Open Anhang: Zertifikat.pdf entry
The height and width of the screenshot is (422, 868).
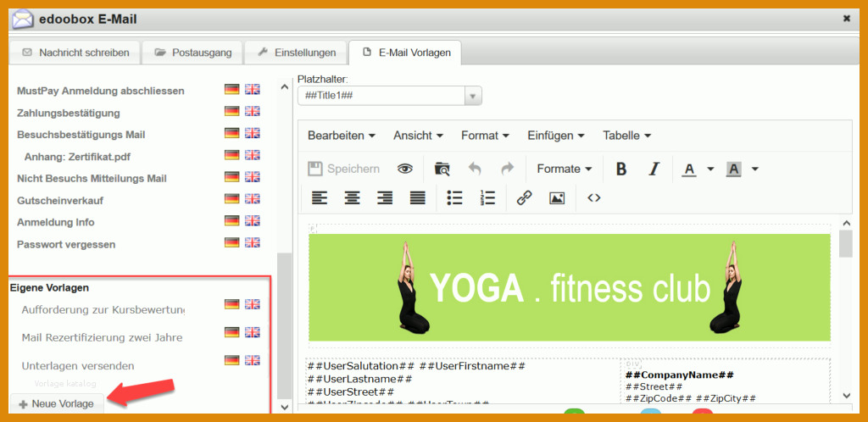click(x=77, y=157)
